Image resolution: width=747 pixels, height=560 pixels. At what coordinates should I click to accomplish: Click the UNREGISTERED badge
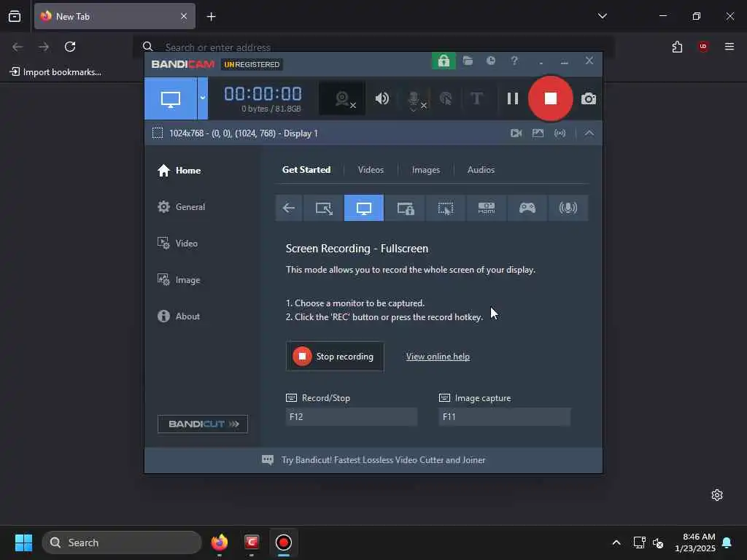tap(252, 64)
